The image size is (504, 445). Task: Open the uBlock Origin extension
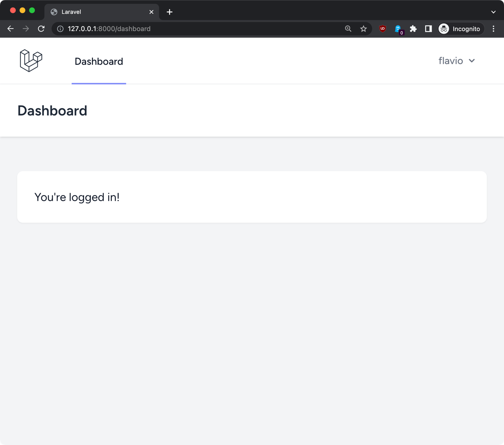point(382,29)
